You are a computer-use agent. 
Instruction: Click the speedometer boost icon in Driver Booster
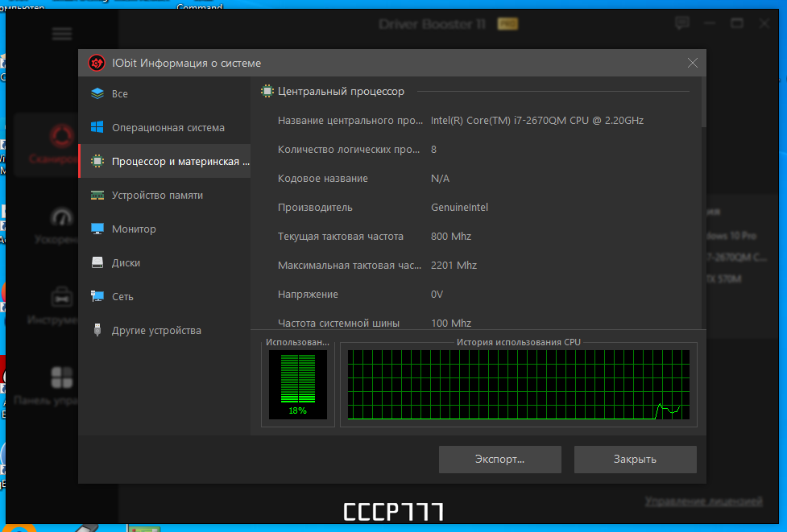coord(62,217)
